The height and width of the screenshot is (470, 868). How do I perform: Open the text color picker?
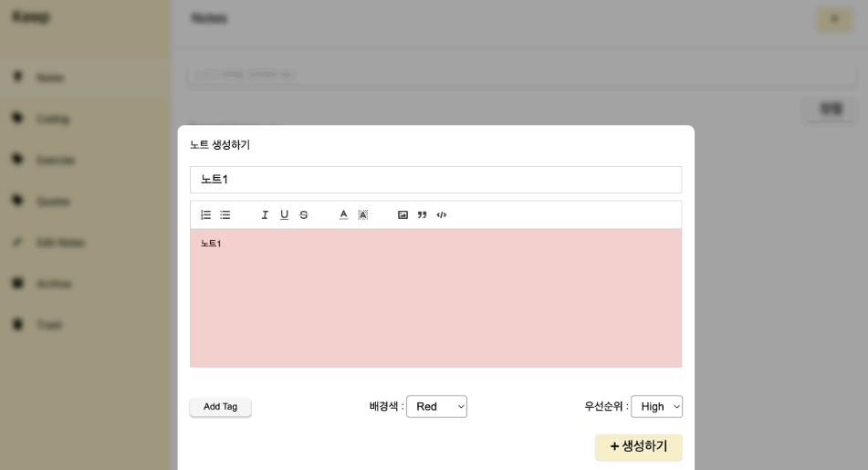coord(343,214)
